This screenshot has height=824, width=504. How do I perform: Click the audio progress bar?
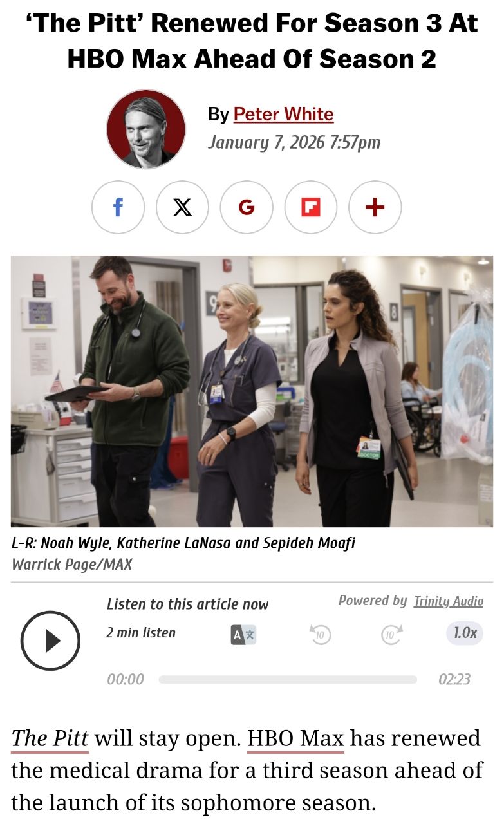point(288,680)
